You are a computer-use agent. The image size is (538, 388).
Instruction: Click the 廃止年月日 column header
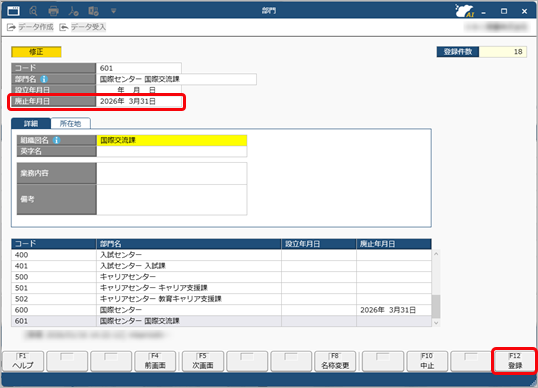[394, 244]
